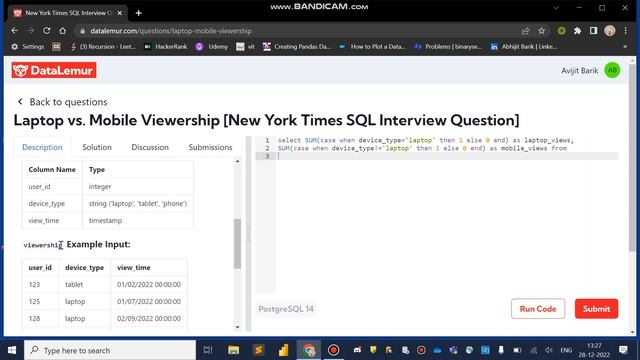
Task: Open the Udemy bookmark
Action: coord(212,47)
